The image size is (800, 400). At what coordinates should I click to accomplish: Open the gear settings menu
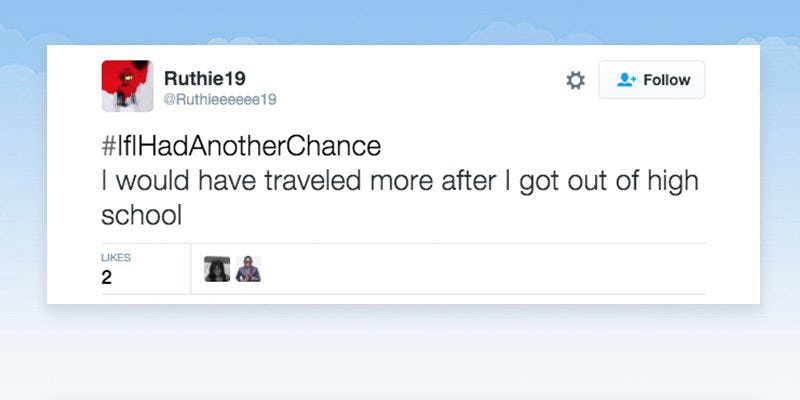click(x=575, y=81)
